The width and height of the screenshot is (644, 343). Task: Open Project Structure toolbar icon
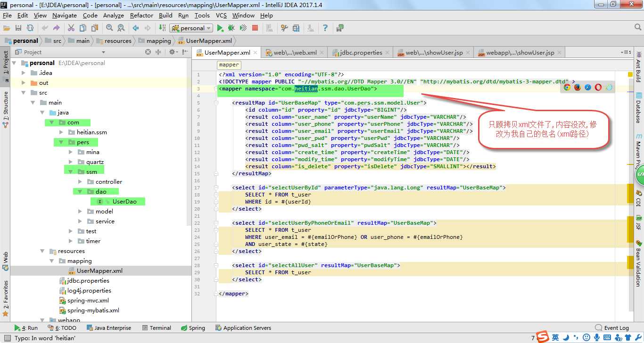point(296,28)
